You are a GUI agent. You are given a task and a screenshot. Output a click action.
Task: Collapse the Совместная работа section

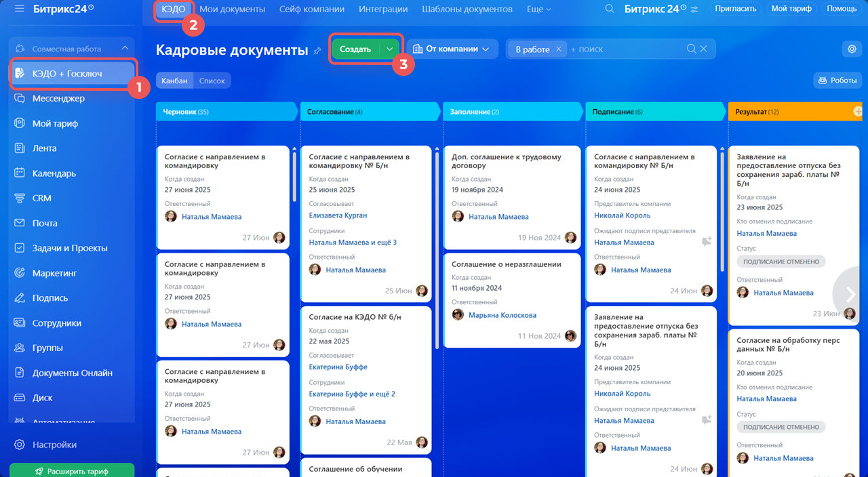point(125,49)
